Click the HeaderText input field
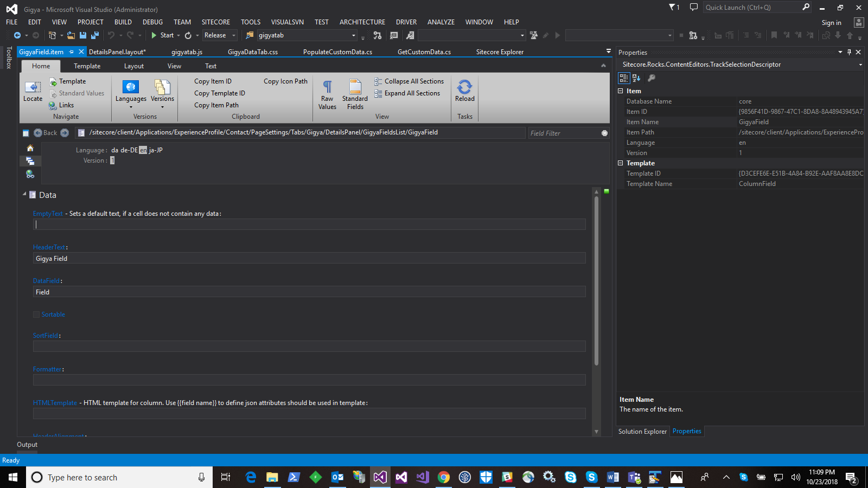 [309, 259]
